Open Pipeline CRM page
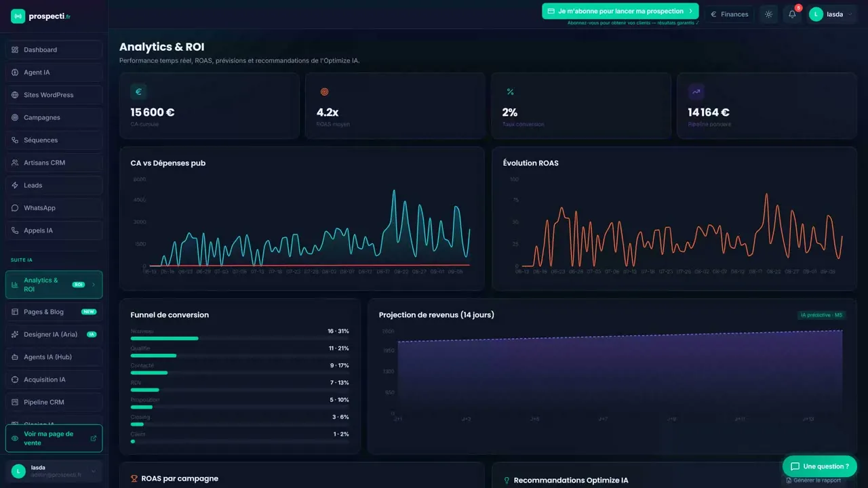The image size is (868, 488). coord(54,402)
